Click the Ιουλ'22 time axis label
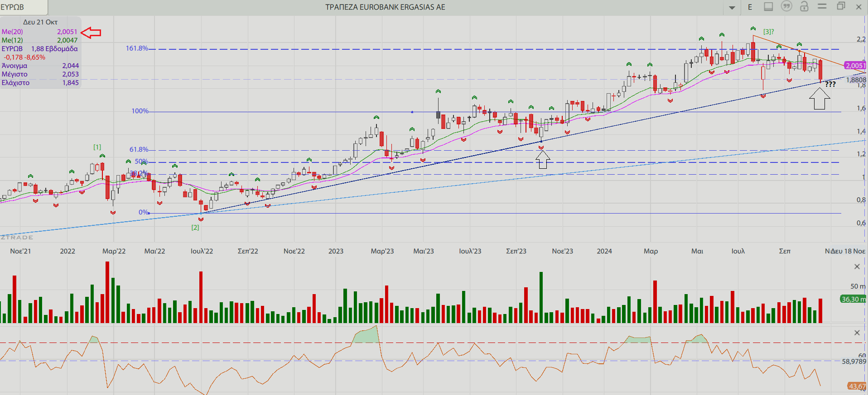Image resolution: width=868 pixels, height=395 pixels. point(202,251)
